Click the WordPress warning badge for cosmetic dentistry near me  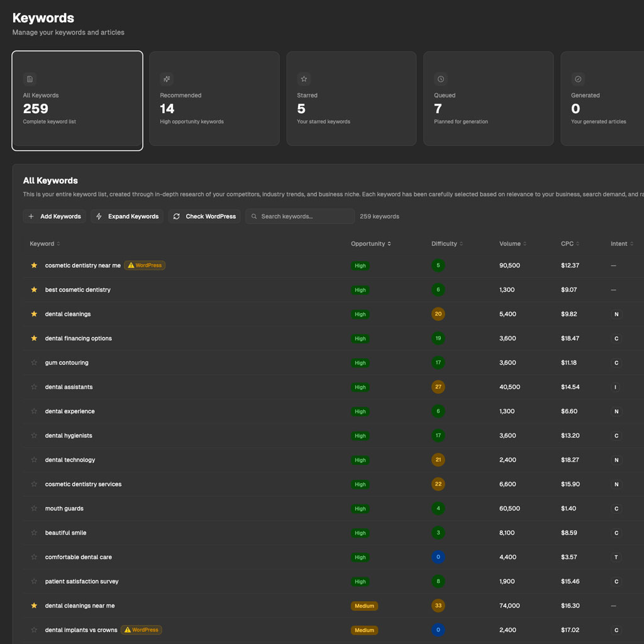point(144,265)
